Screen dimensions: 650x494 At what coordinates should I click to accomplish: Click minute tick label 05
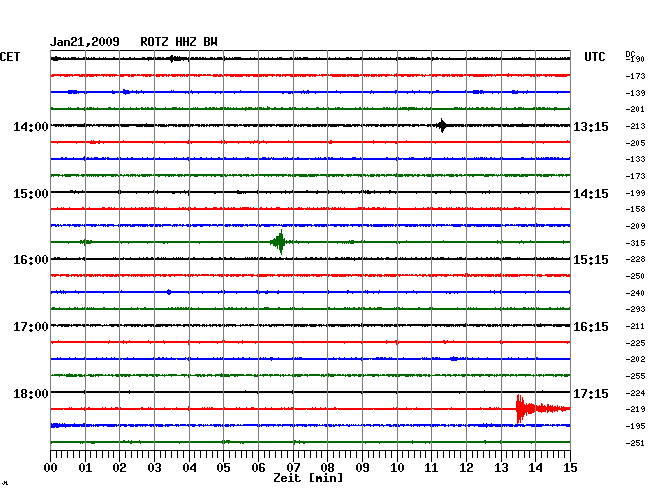(223, 467)
